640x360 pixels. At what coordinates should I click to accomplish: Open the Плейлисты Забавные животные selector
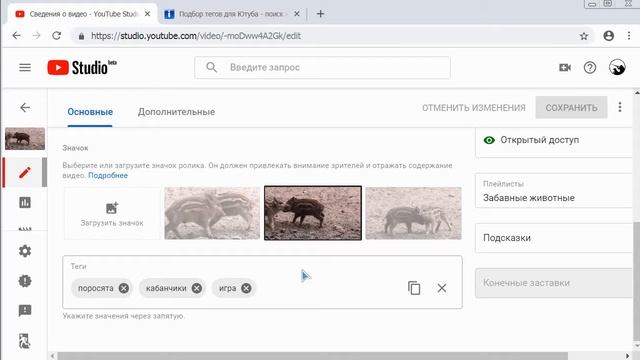(x=553, y=191)
